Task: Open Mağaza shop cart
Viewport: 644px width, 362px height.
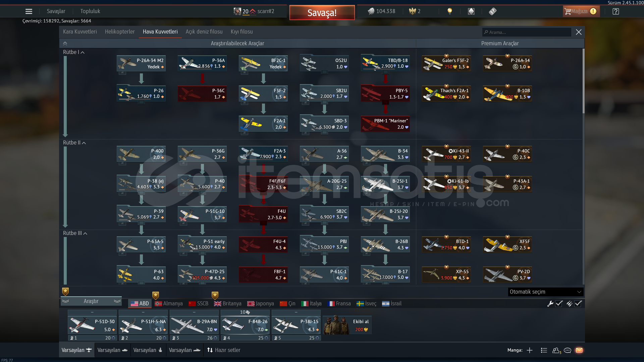Action: [581, 11]
